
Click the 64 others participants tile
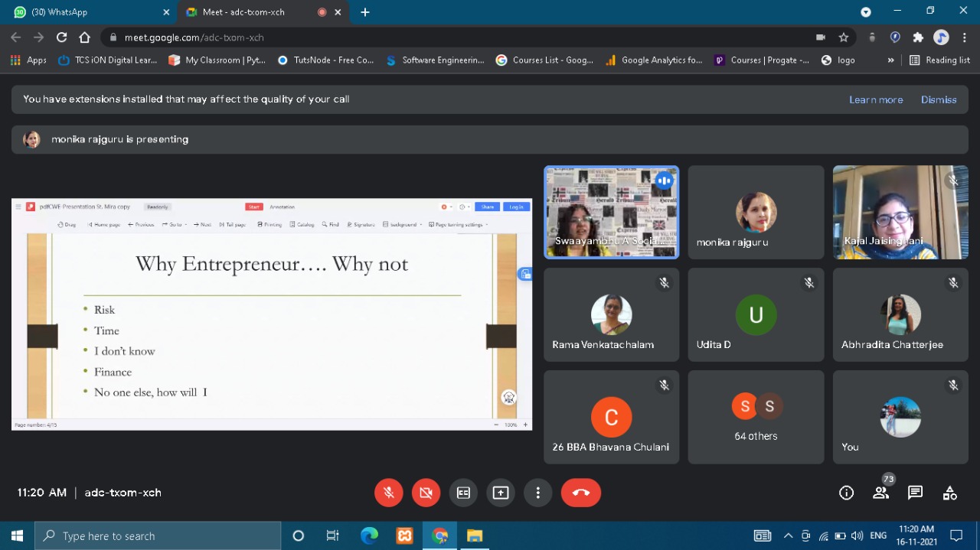[756, 418]
